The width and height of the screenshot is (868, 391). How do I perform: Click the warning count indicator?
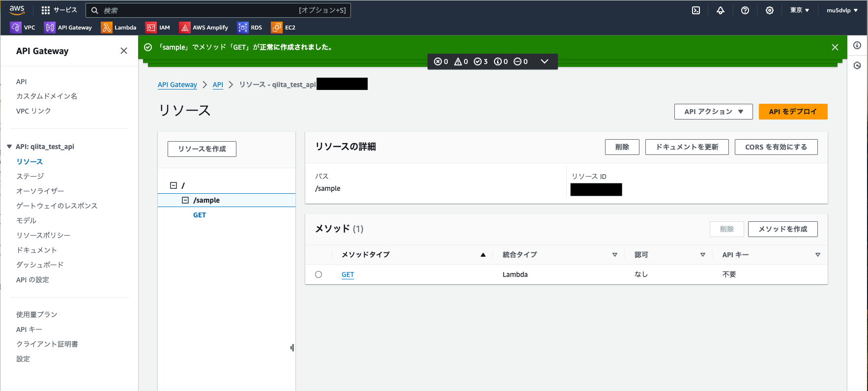tap(461, 61)
